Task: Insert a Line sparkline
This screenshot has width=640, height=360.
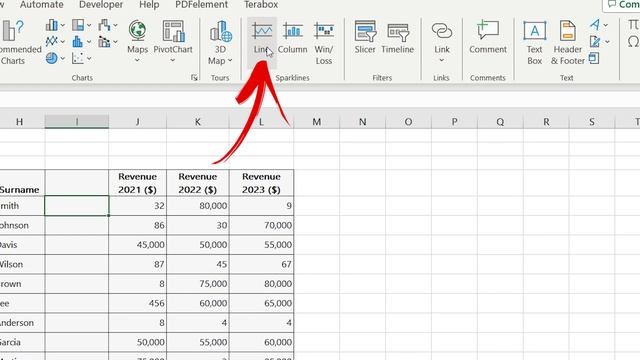Action: coord(262,42)
